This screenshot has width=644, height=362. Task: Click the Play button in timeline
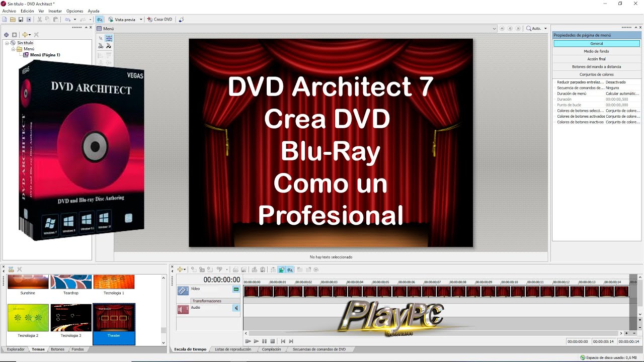(x=256, y=341)
